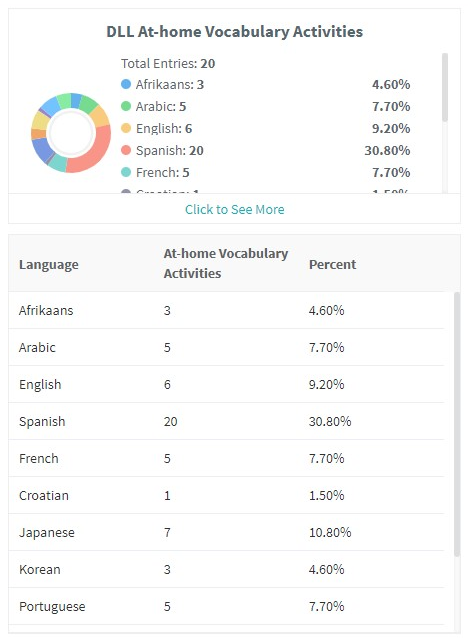The height and width of the screenshot is (638, 468).
Task: Click the Croatian row in table
Action: 226,495
